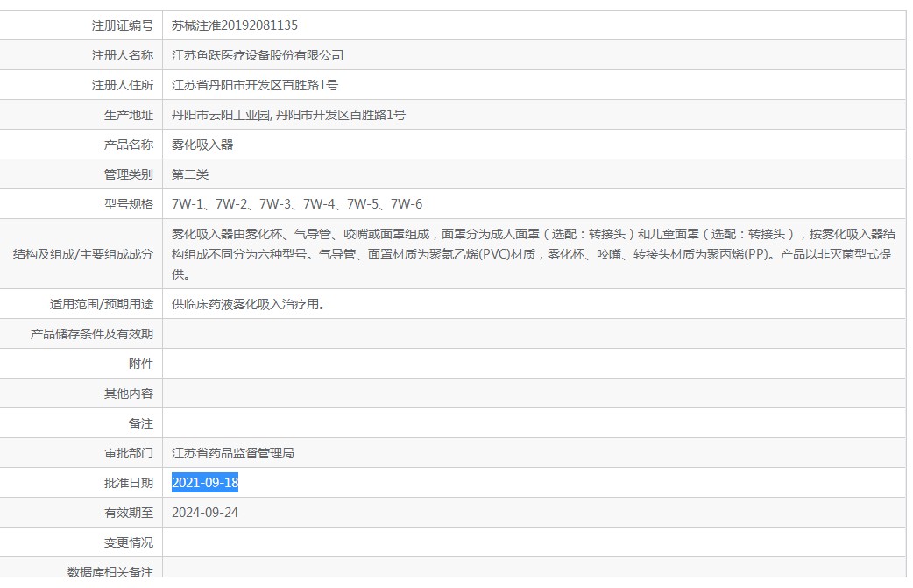This screenshot has height=588, width=913.
Task: Select address 江苏省丹阳市开发区百胜路1号
Action: (x=255, y=85)
